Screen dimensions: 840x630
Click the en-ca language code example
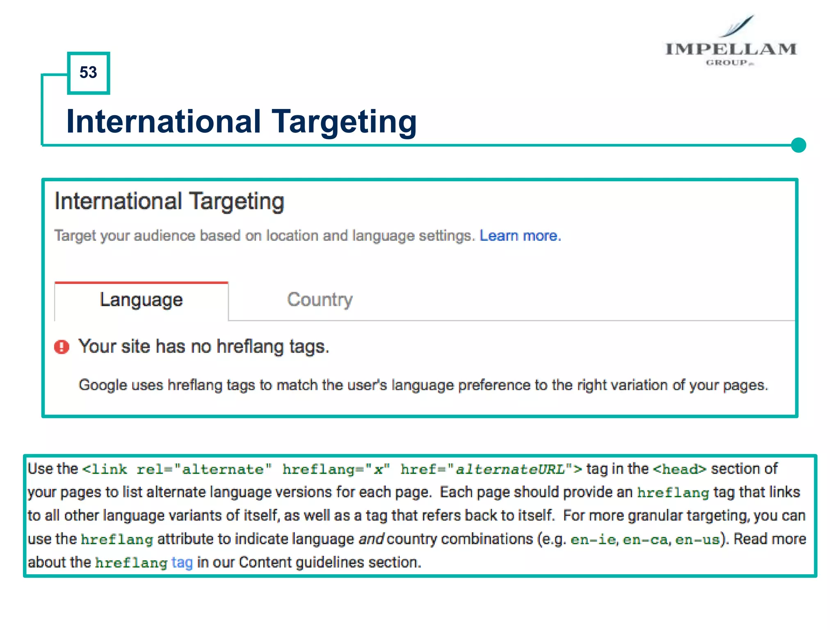point(646,539)
